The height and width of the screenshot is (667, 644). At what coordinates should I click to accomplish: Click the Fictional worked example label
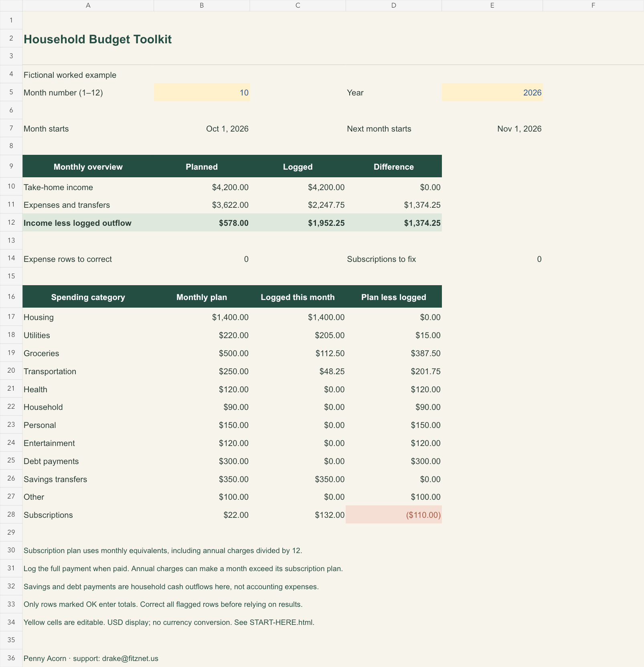coord(70,75)
